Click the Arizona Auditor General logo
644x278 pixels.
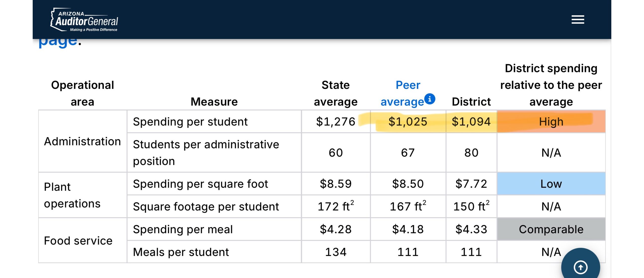85,20
